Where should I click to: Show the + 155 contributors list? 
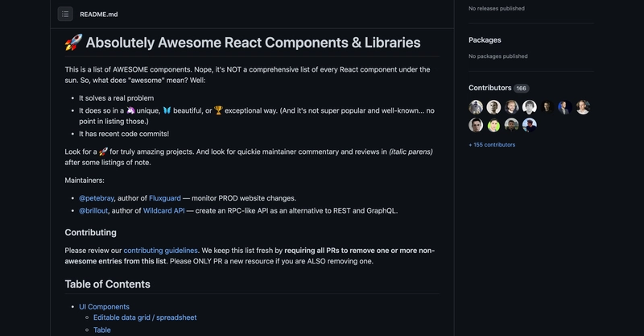click(492, 145)
